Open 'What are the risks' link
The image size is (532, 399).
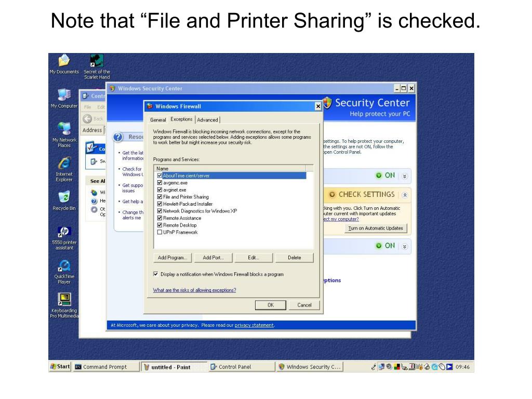pos(194,290)
